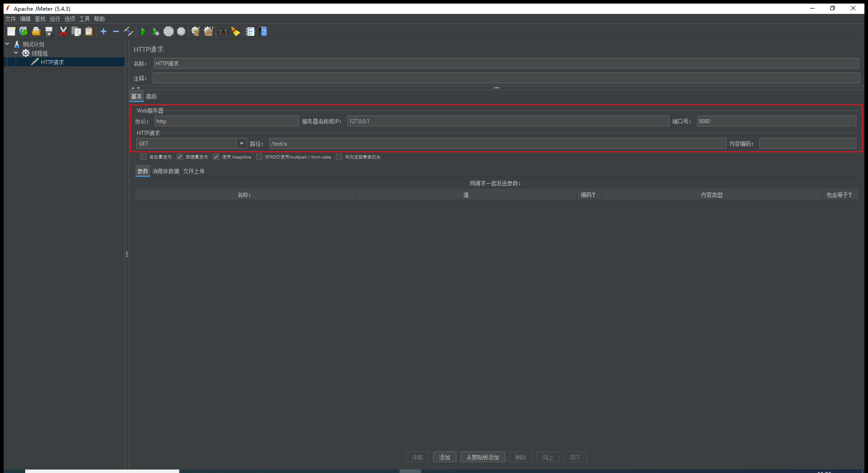Select the 消息体数据 tab
The image size is (868, 473).
[165, 171]
